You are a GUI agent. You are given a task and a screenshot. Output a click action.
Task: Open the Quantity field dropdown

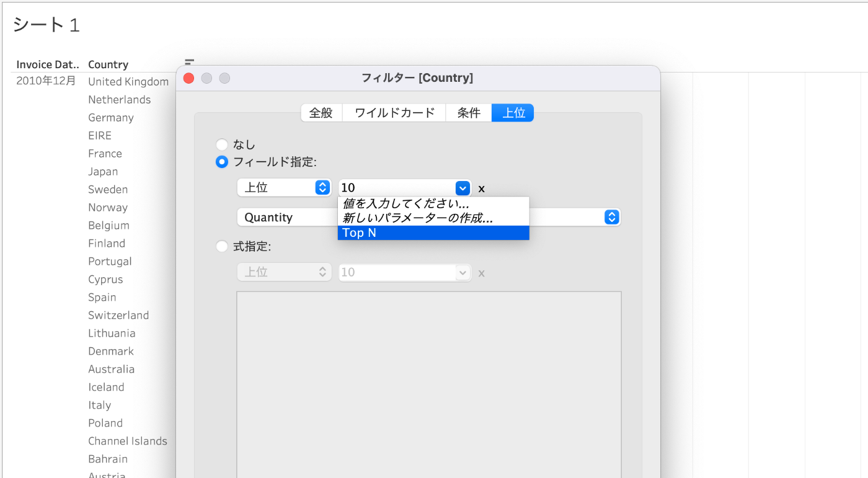click(287, 218)
